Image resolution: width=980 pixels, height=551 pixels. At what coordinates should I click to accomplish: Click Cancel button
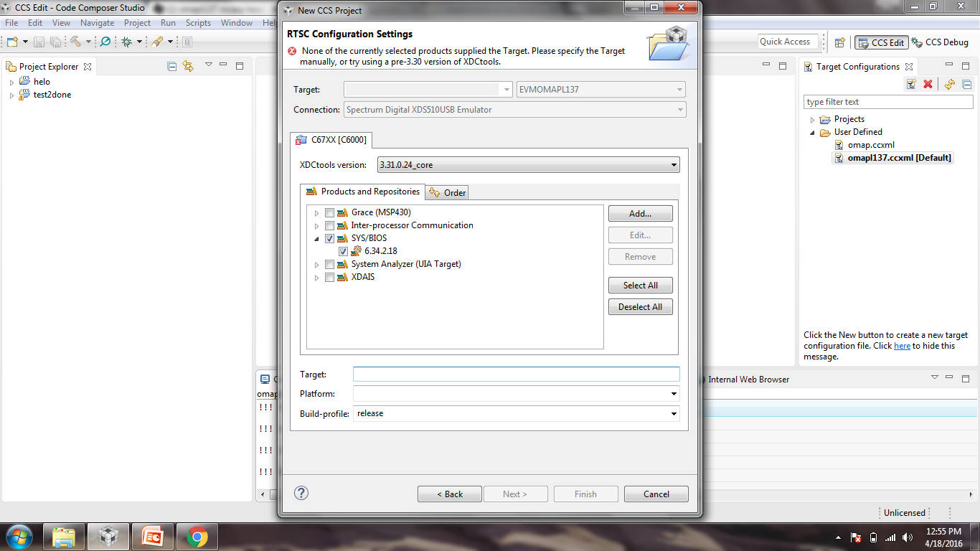tap(656, 494)
